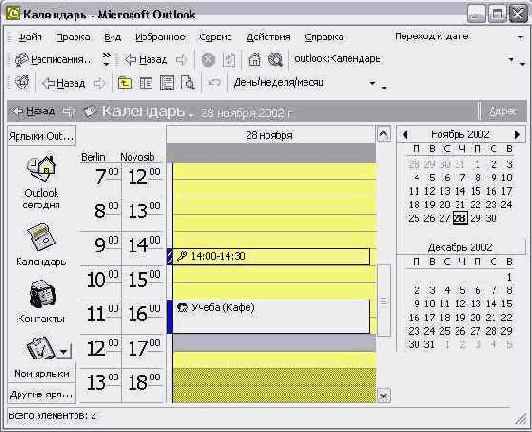
Task: Click the folder Up one level icon
Action: [x=125, y=83]
